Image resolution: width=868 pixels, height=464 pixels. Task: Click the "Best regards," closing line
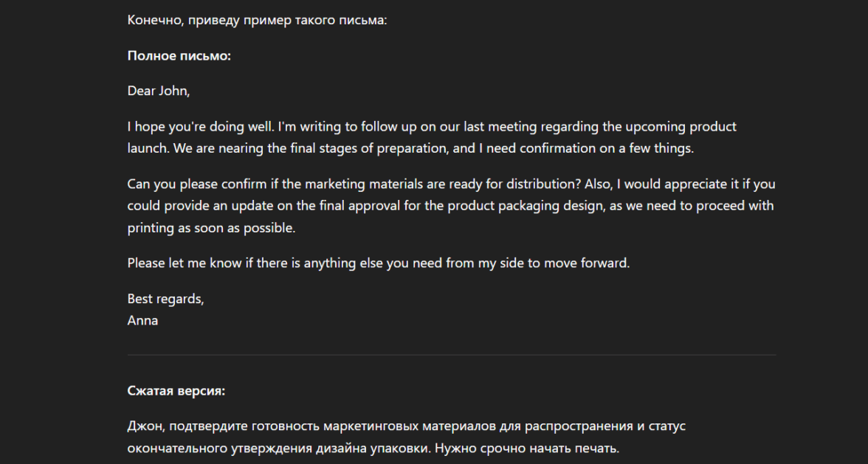pos(165,299)
